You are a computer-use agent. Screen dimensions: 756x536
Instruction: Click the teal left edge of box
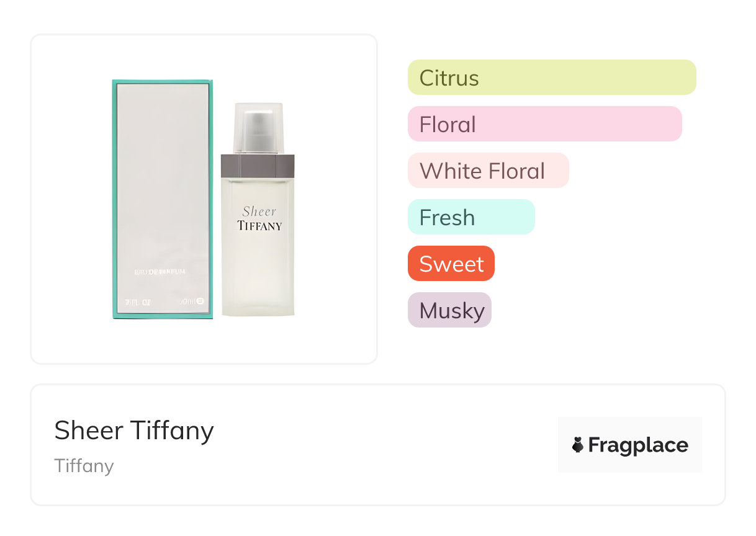point(115,199)
